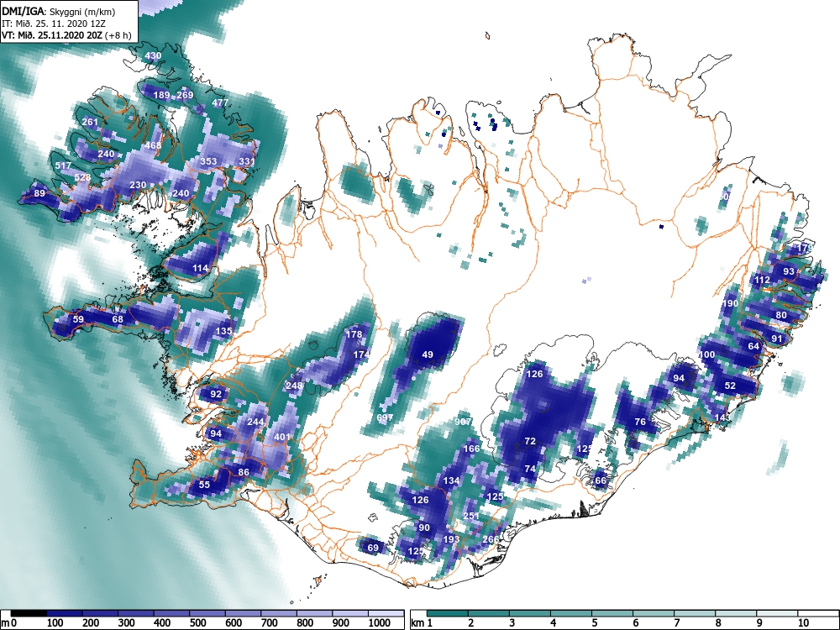Click the visibility value 64
840x630 pixels.
coord(753,346)
